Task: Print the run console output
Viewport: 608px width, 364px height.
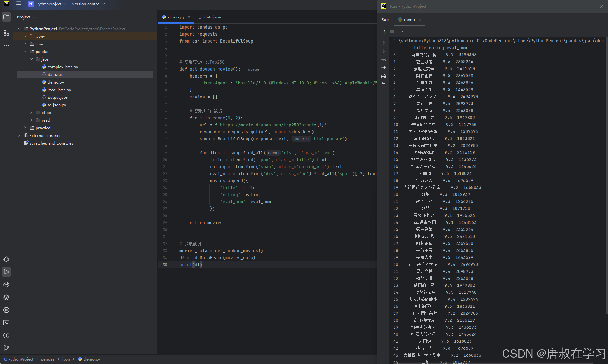Action: 383,76
